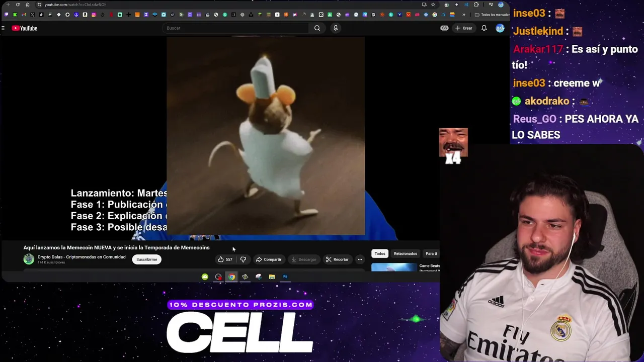Click the Descargar download button
644x362 pixels.
click(303, 259)
